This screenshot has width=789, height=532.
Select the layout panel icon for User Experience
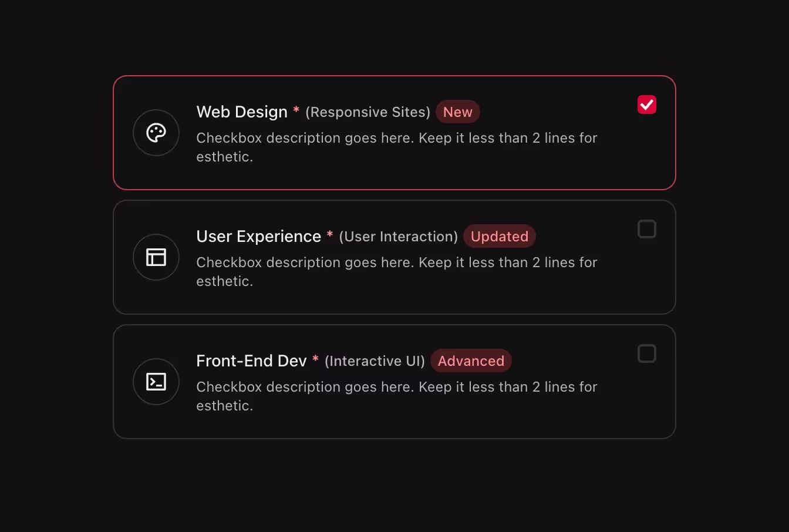(x=156, y=257)
